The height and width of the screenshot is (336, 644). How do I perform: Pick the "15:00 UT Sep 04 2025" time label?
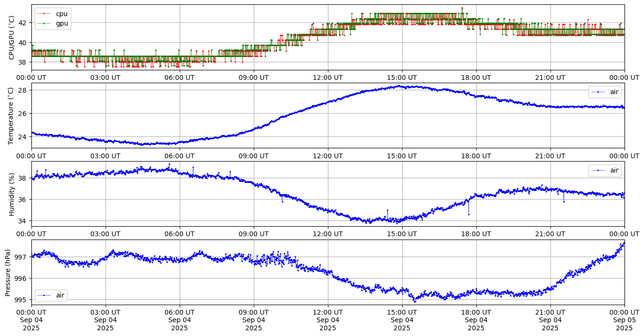pos(402,320)
